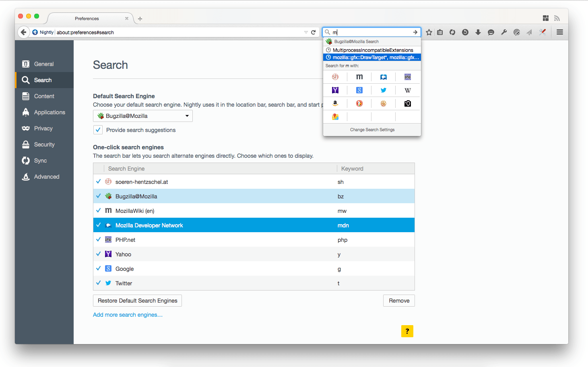Screen dimensions: 588x367
Task: Uncheck the Bugzilla@Mozilla engine
Action: pyautogui.click(x=99, y=196)
